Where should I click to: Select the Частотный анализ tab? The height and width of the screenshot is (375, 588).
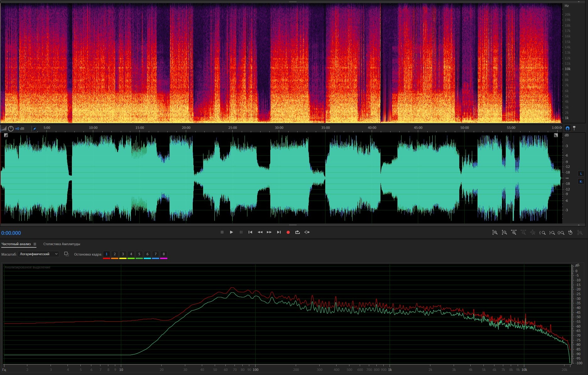16,244
